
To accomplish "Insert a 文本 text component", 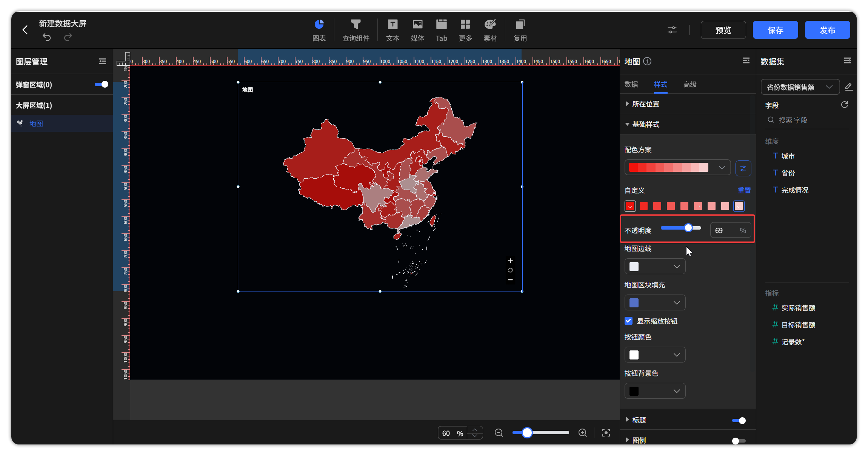I will click(392, 30).
